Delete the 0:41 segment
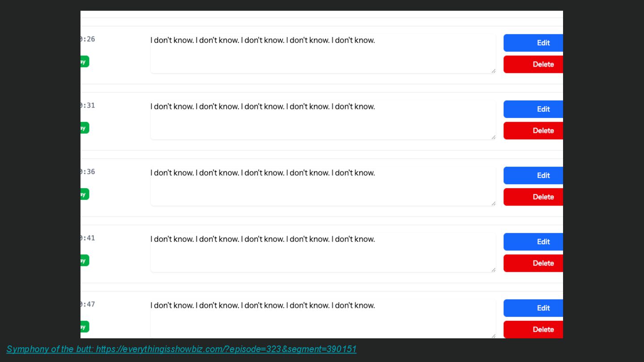Viewport: 644px width, 362px height. tap(533, 263)
